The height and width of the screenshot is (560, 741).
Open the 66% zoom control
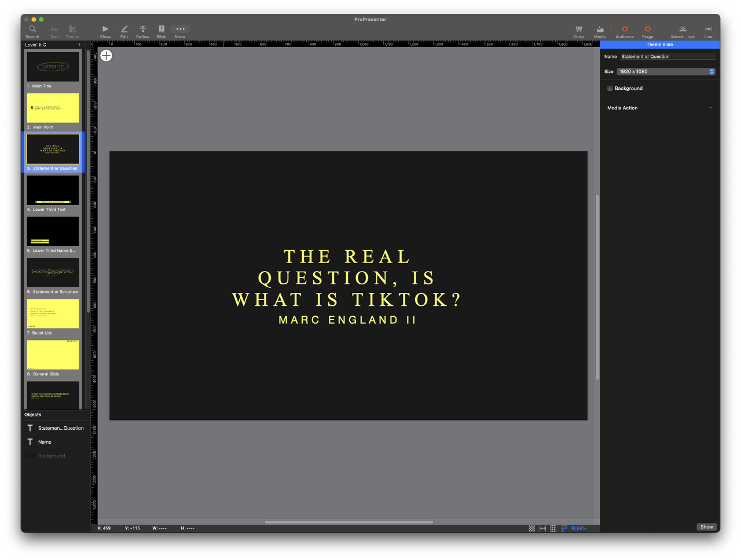click(x=579, y=528)
